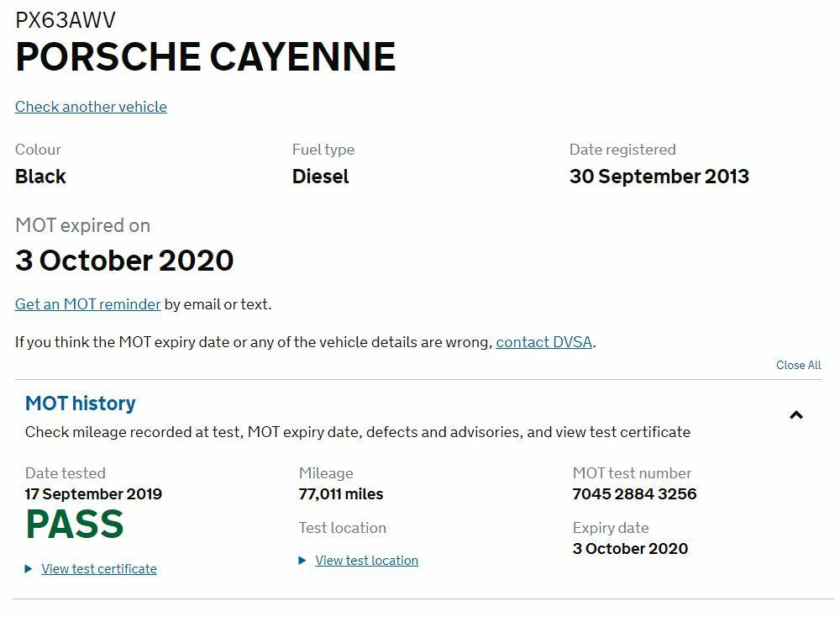Click the disclosure triangle beside View test certificate

click(28, 568)
